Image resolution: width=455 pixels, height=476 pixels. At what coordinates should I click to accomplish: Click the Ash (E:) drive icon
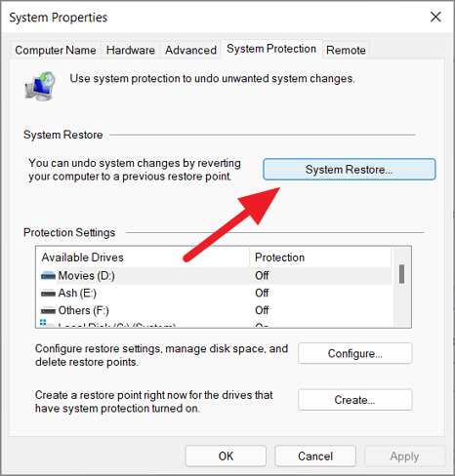pos(48,294)
